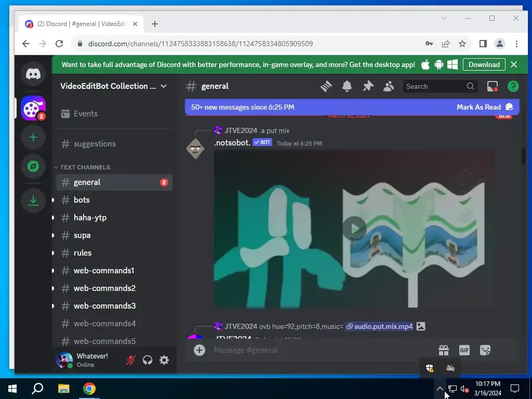Click the .notsobot. username

pos(232,142)
